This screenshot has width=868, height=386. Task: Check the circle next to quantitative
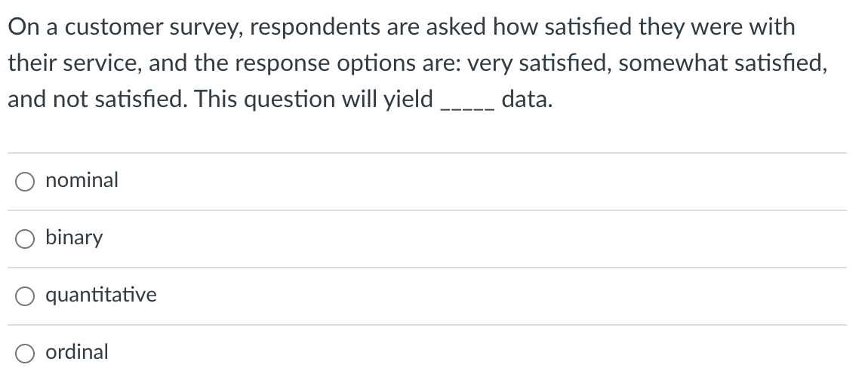(25, 296)
